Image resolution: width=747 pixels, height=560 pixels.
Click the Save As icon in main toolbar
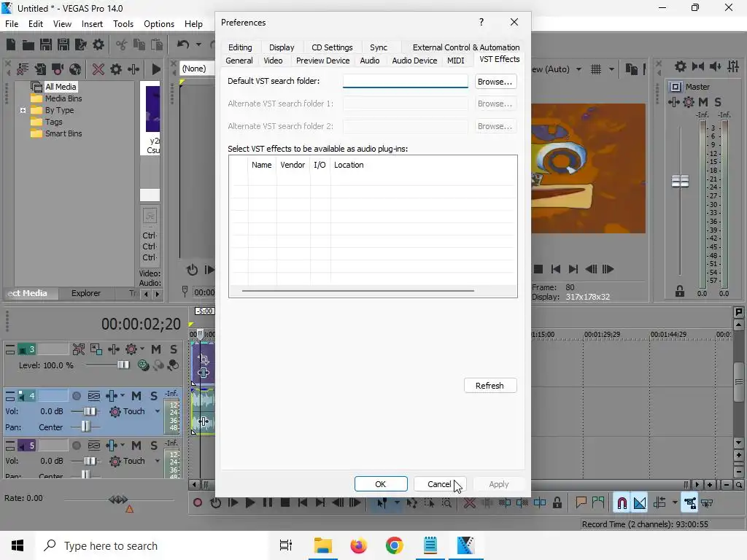point(63,44)
